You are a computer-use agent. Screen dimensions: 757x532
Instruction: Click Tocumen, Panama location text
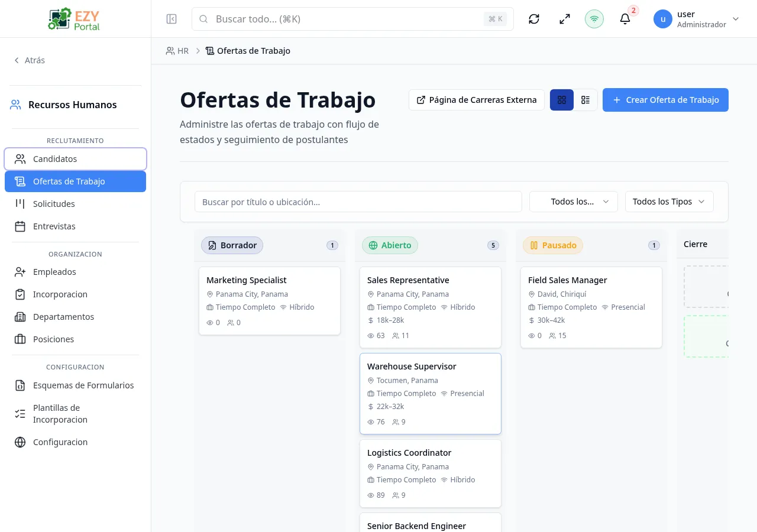pos(407,381)
